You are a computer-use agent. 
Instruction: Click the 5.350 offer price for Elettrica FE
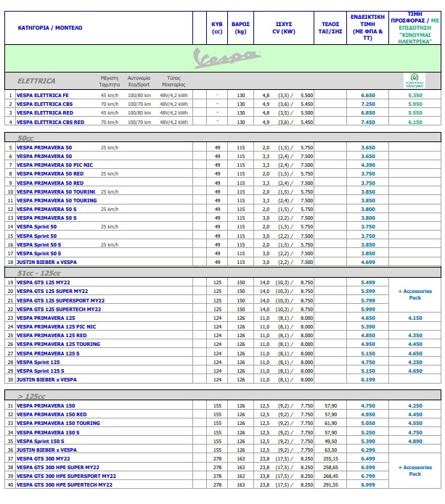click(415, 96)
